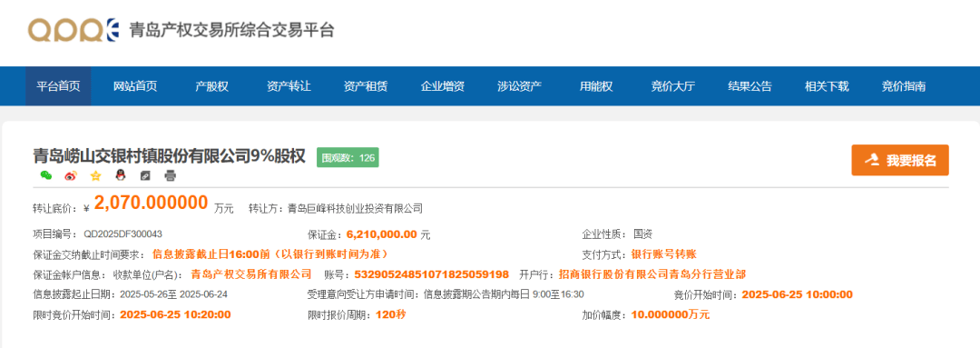980x348 pixels.
Task: Go to 用能权 in the navigation
Action: tap(596, 86)
